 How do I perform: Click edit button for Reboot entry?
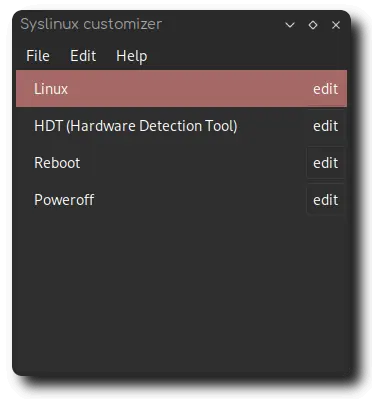click(x=325, y=163)
